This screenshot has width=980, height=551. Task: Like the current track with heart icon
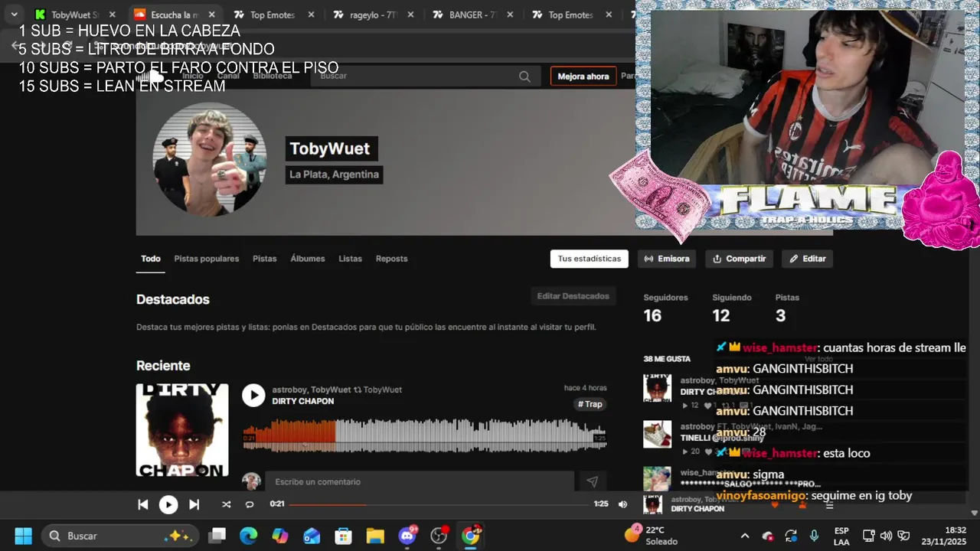click(x=775, y=504)
